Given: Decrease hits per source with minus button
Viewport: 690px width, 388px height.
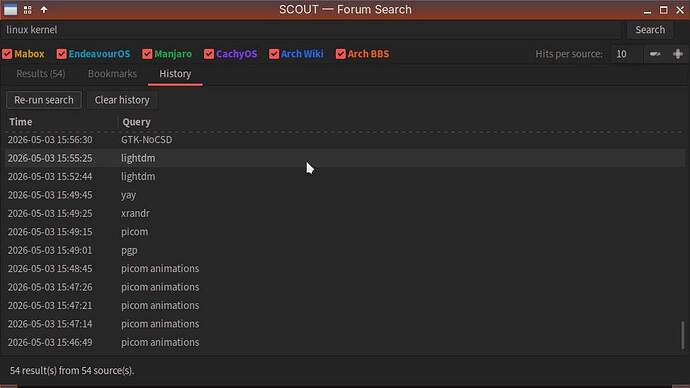Looking at the screenshot, I should tap(655, 54).
